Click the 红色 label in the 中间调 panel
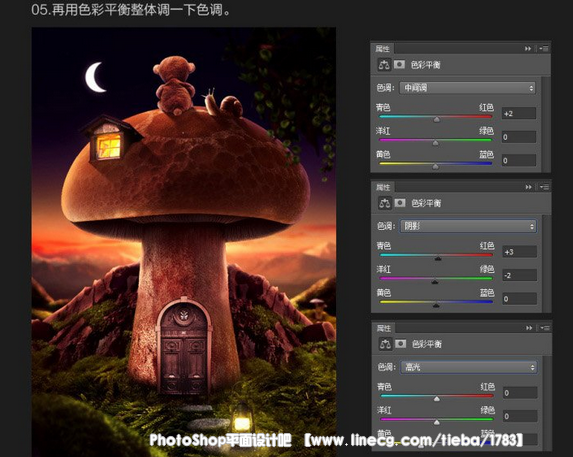Image resolution: width=573 pixels, height=457 pixels. point(486,107)
